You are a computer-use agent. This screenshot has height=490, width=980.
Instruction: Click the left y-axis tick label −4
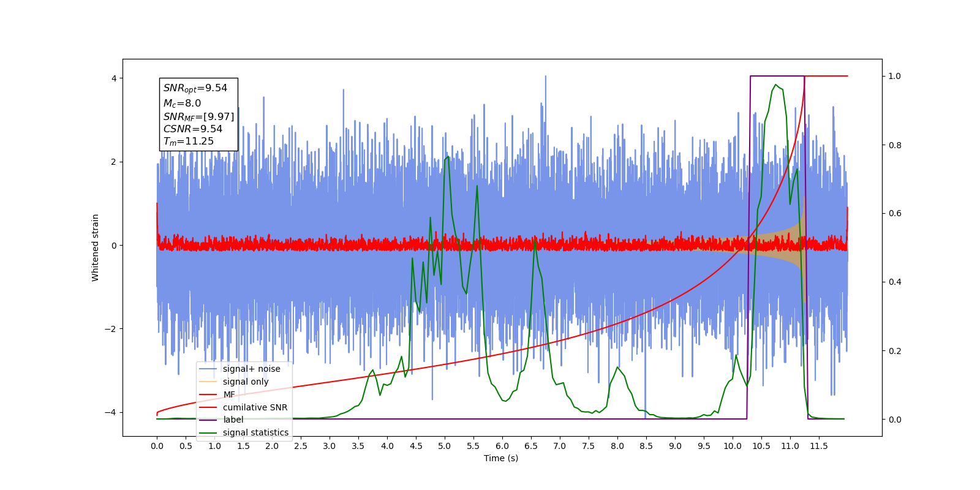click(x=110, y=412)
